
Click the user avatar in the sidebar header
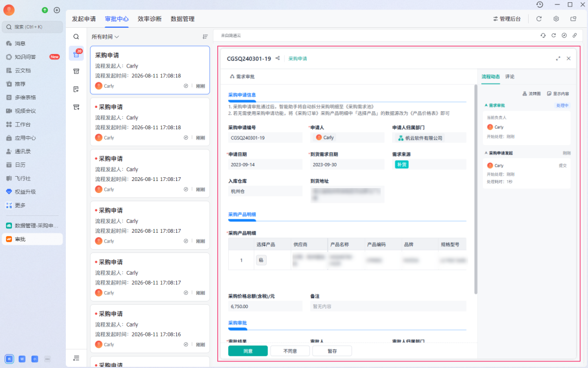[9, 10]
